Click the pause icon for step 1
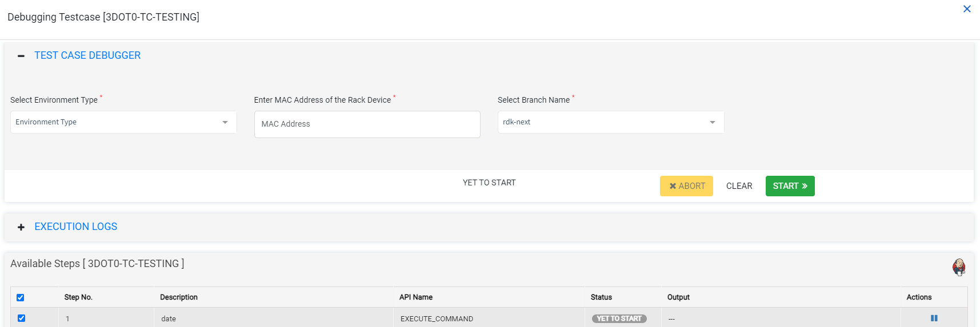980x327 pixels. pos(934,318)
